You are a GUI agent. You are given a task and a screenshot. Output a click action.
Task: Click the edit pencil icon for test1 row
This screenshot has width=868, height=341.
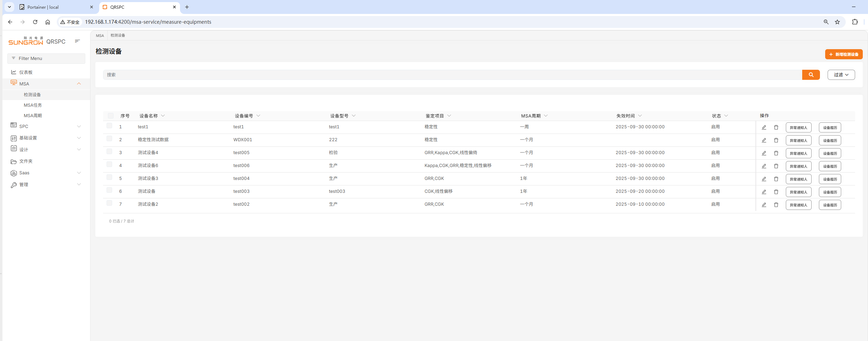pyautogui.click(x=764, y=128)
